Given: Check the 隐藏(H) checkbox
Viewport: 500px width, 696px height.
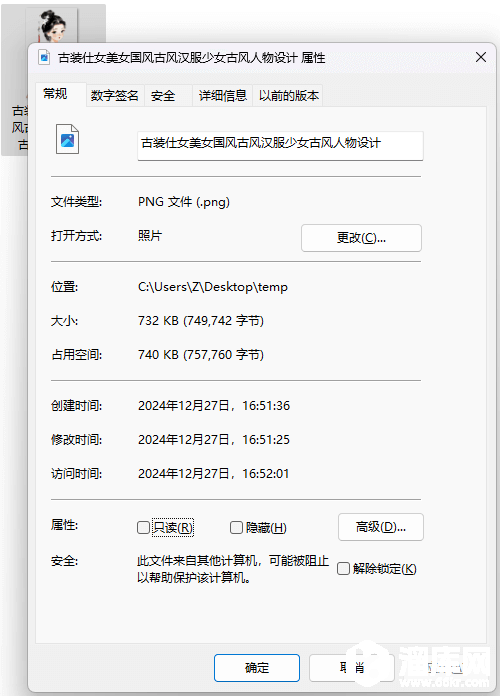Looking at the screenshot, I should point(236,527).
